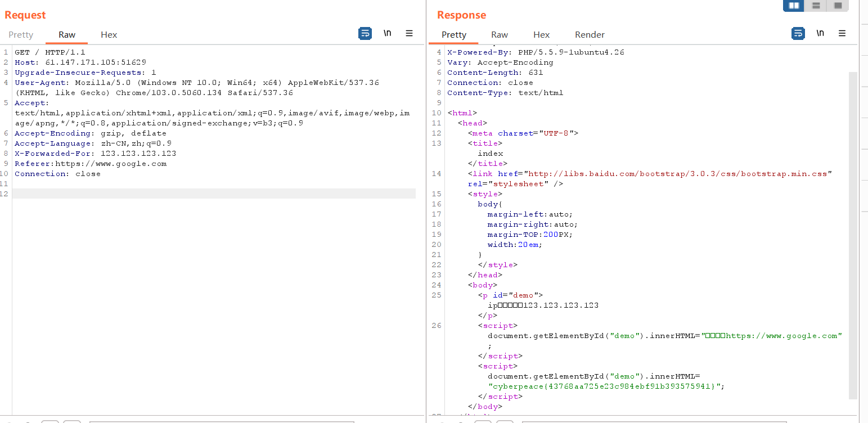
Task: Click the response vertical scrollbar
Action: pyautogui.click(x=853, y=235)
